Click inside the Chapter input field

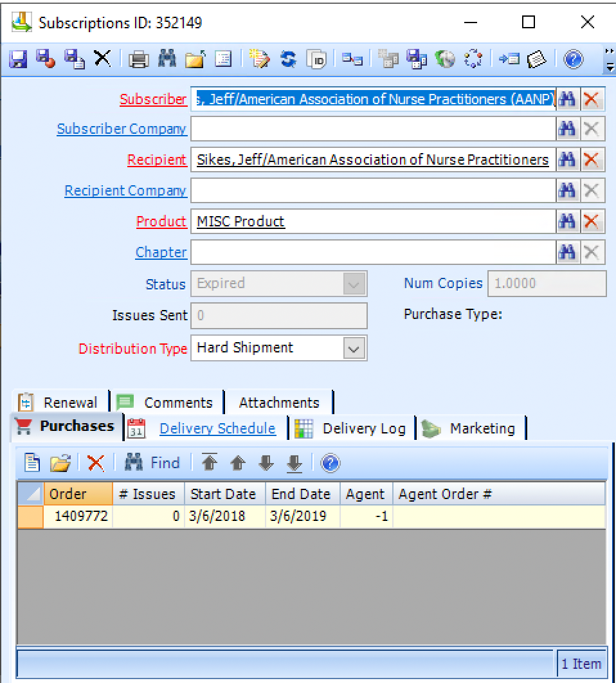tap(373, 251)
